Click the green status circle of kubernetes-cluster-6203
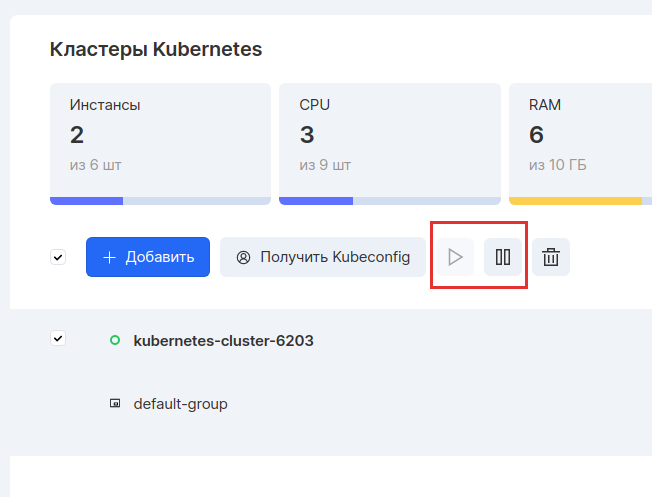 click(115, 340)
